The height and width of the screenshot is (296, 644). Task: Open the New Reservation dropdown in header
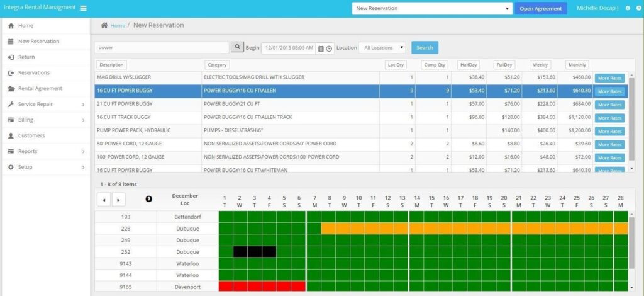click(x=432, y=8)
